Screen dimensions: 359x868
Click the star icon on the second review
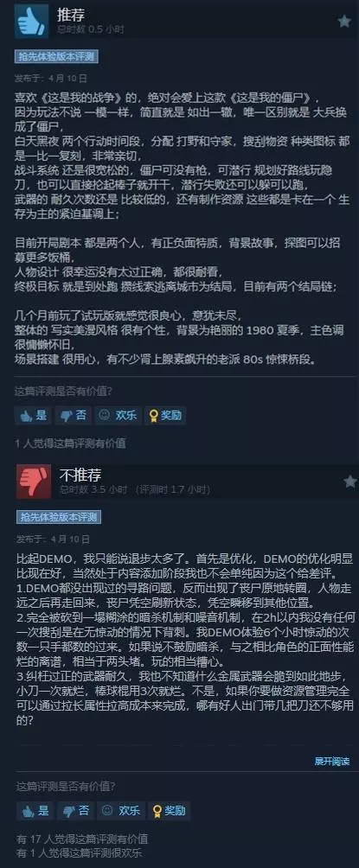pos(349,482)
